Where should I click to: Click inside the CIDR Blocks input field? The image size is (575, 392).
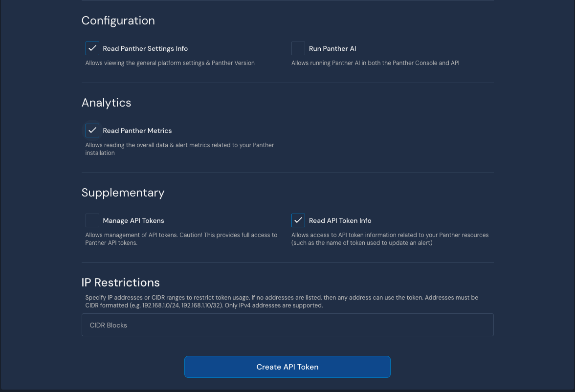(x=287, y=325)
